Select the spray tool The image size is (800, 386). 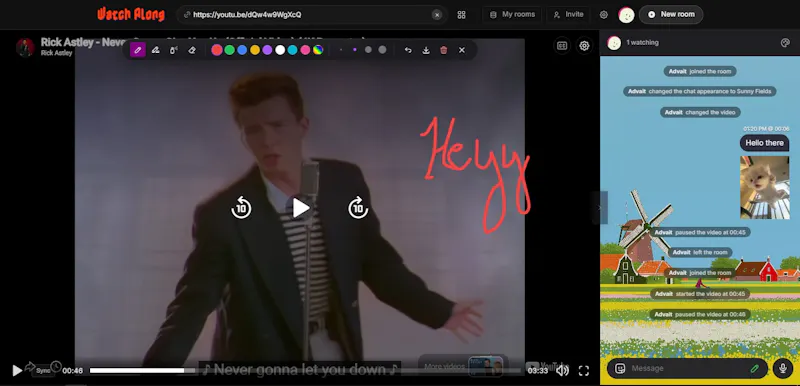point(174,50)
